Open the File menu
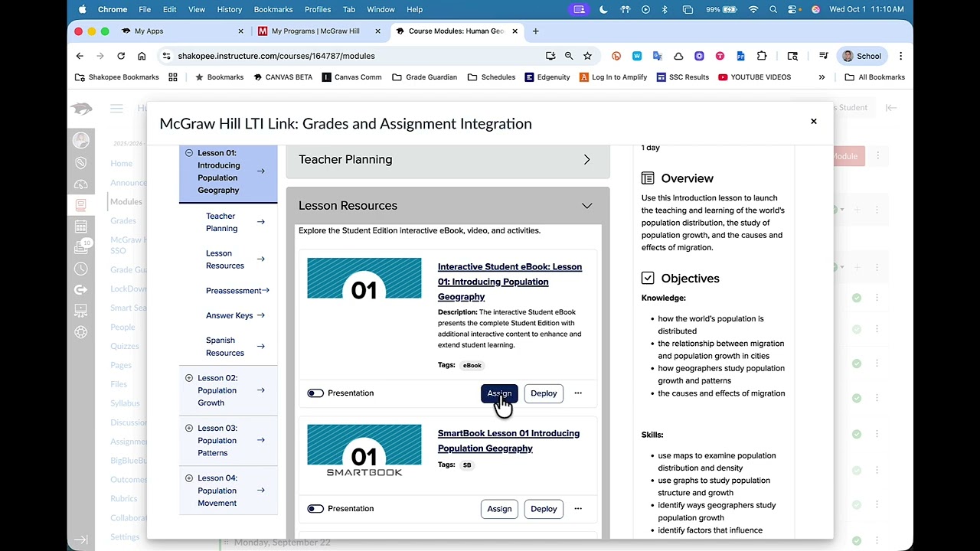The width and height of the screenshot is (980, 551). click(x=145, y=9)
